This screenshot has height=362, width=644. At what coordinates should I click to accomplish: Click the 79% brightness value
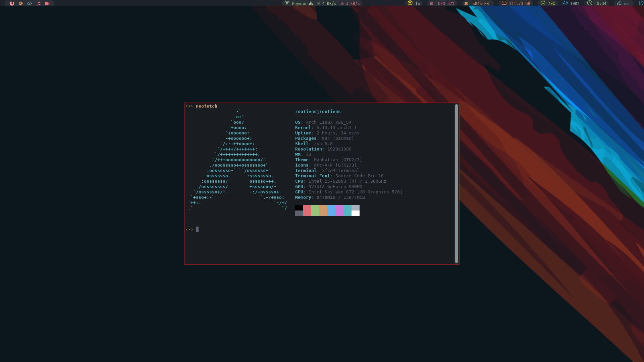tap(552, 3)
